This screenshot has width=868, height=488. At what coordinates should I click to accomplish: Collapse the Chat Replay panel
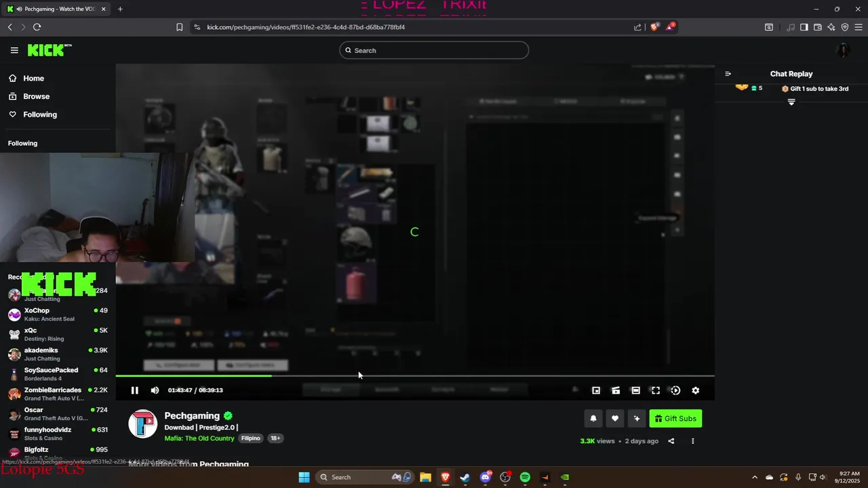tap(728, 74)
